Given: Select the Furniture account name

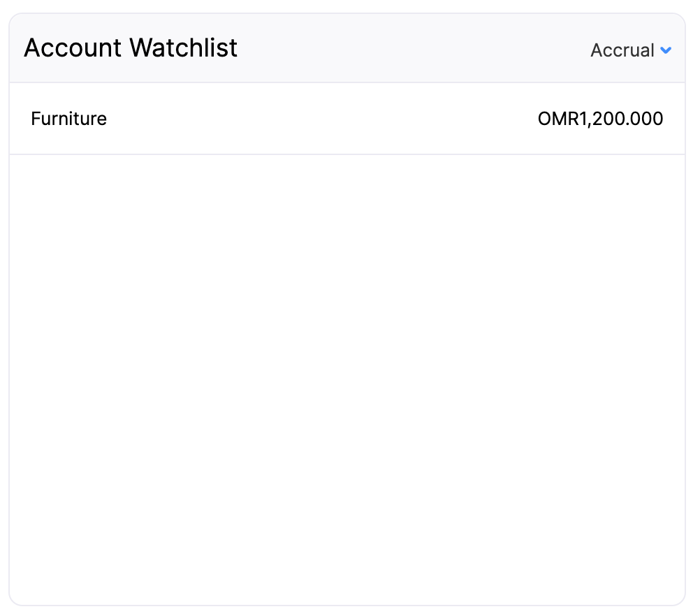Looking at the screenshot, I should click(x=68, y=119).
